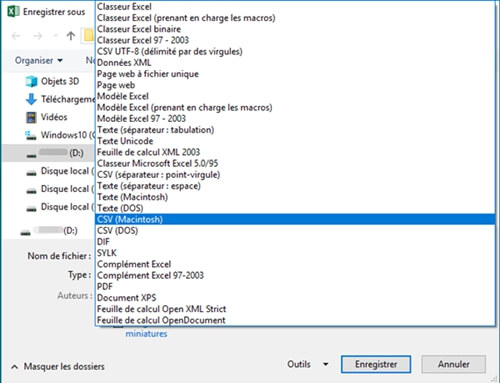
Task: Go forward with the right arrow
Action: click(38, 36)
